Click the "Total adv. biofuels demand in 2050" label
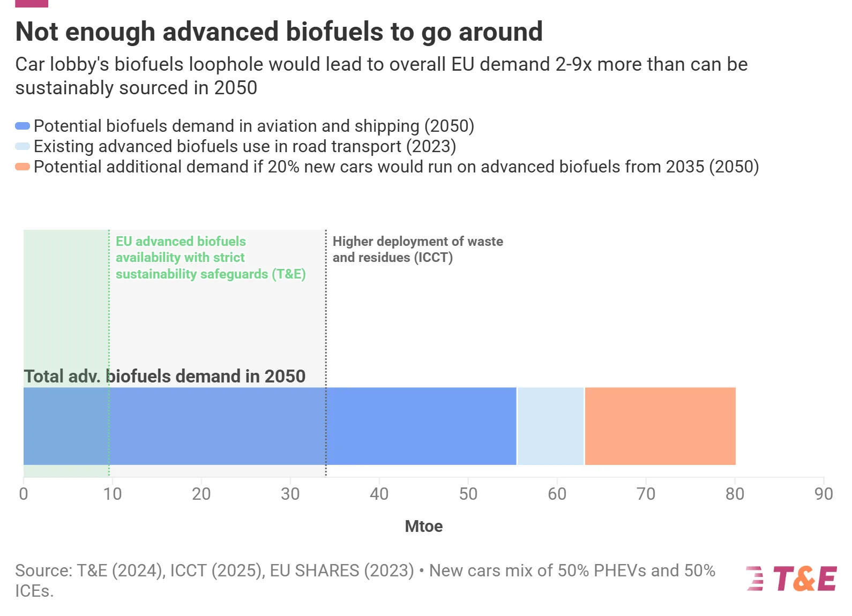 coord(165,377)
